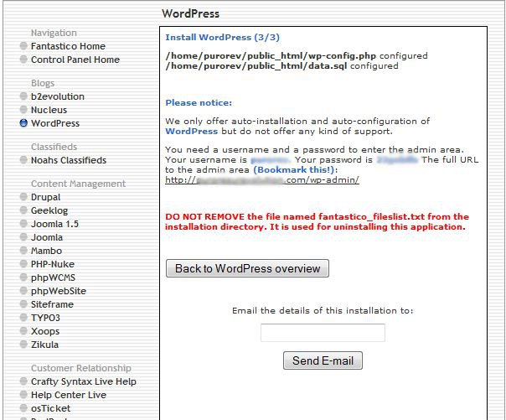The height and width of the screenshot is (420, 506).
Task: Open the Nucleus blog installer
Action: (x=49, y=110)
